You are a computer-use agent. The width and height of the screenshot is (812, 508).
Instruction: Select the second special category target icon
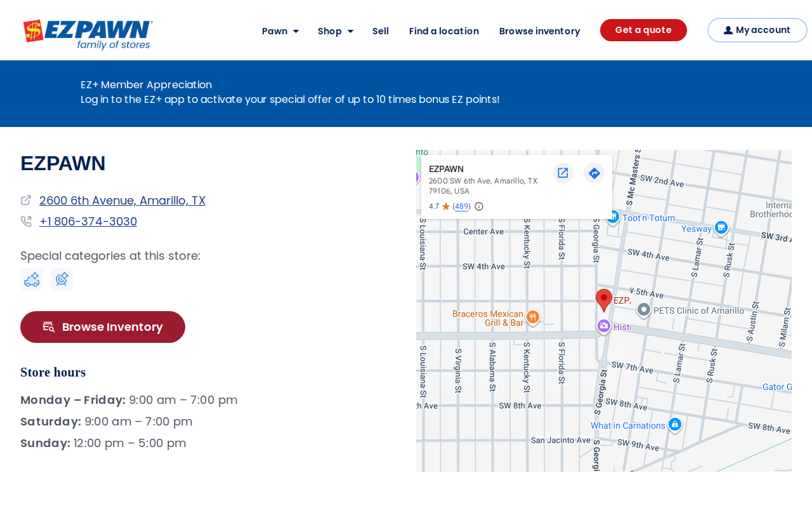62,279
